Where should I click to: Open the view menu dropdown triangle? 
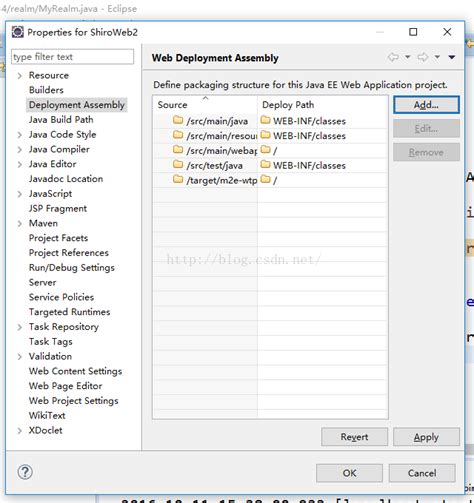pos(452,57)
